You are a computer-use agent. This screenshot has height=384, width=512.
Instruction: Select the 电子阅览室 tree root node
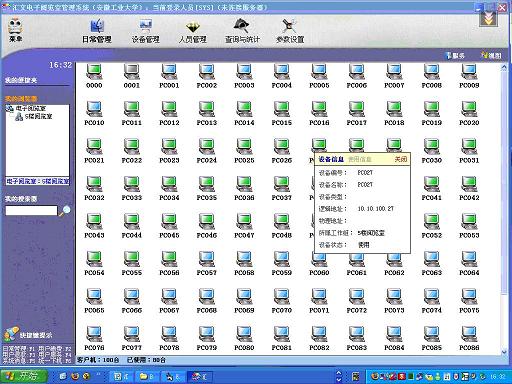[31, 108]
